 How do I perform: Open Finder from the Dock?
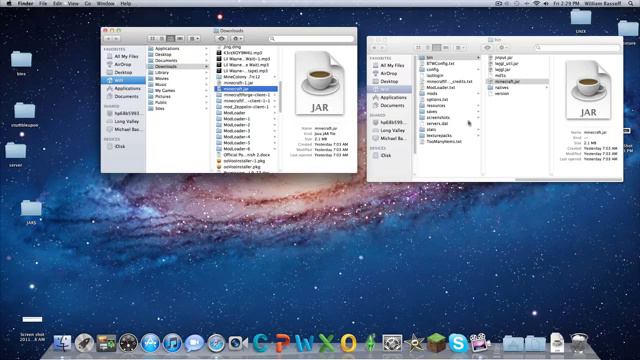tap(62, 343)
